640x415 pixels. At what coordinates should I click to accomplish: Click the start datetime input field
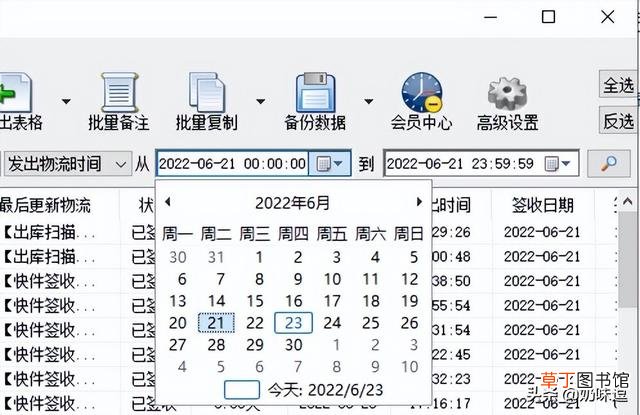(232, 164)
